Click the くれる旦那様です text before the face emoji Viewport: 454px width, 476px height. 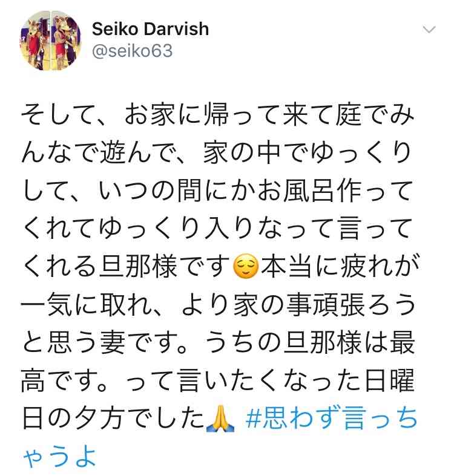126,267
